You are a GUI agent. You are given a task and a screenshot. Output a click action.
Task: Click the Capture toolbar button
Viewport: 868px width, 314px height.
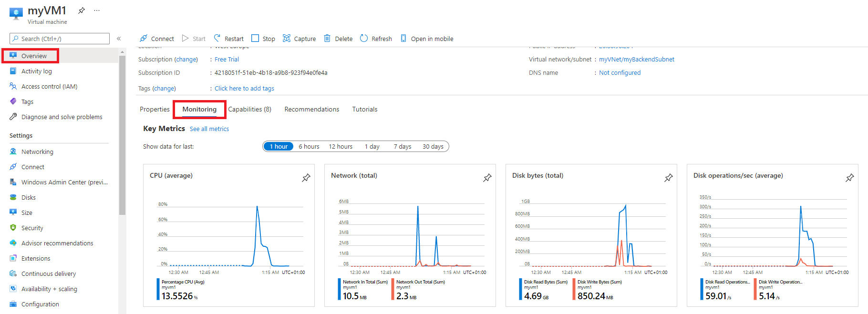point(299,39)
